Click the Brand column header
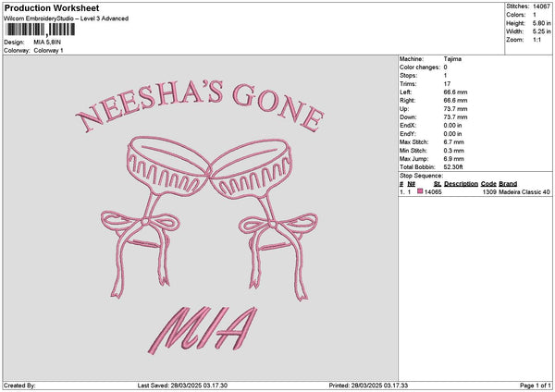The width and height of the screenshot is (555, 392). point(508,184)
